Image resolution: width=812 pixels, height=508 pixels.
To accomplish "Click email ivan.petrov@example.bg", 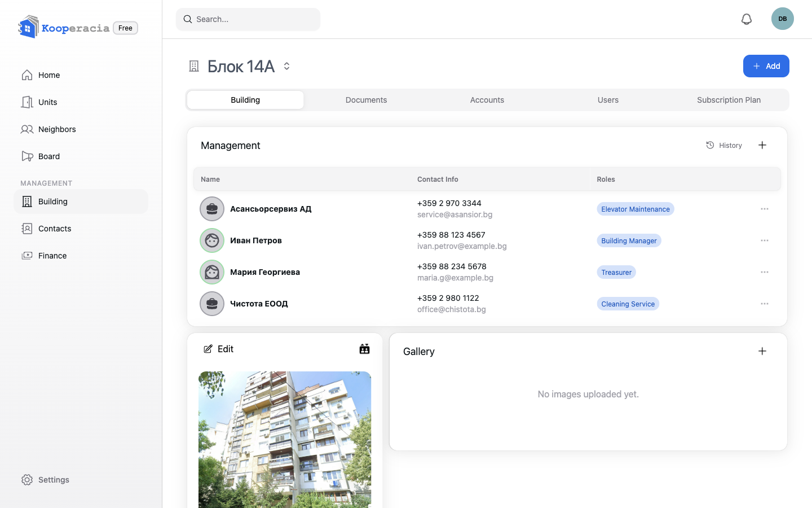I will tap(462, 246).
